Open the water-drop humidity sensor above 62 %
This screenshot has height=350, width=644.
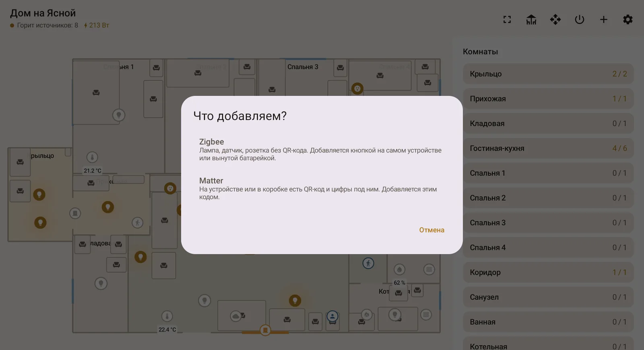pos(399,270)
